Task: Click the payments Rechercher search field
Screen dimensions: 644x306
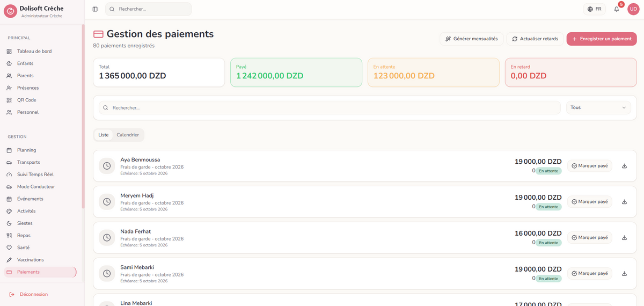Action: [x=330, y=107]
